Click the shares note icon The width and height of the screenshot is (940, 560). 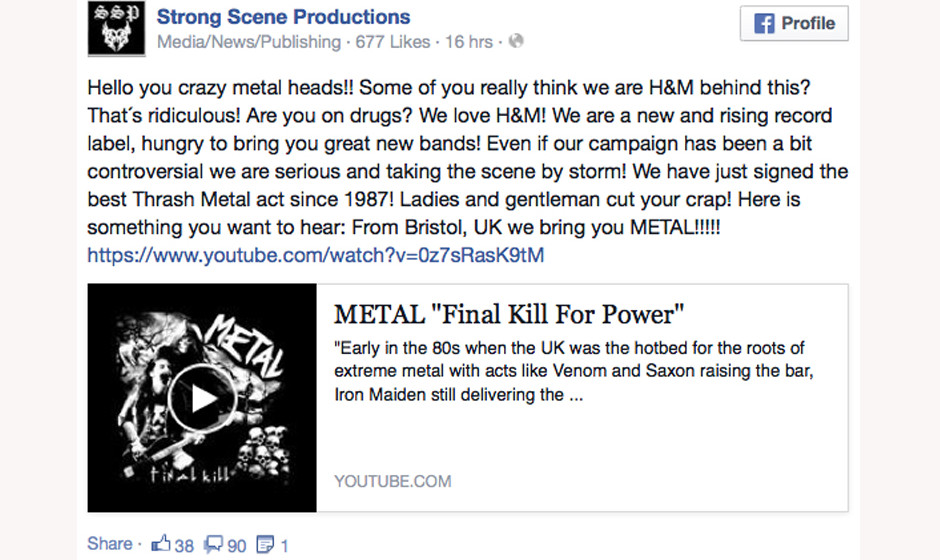(x=266, y=544)
